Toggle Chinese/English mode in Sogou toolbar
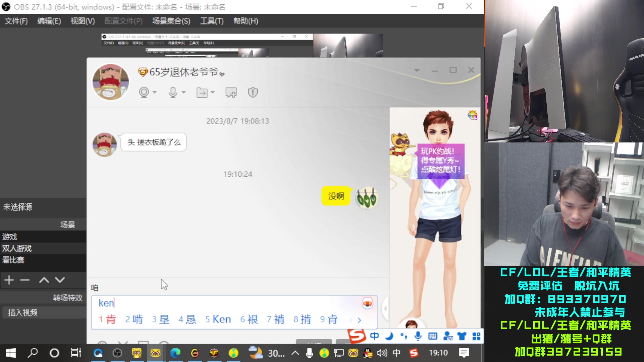 pos(374,336)
